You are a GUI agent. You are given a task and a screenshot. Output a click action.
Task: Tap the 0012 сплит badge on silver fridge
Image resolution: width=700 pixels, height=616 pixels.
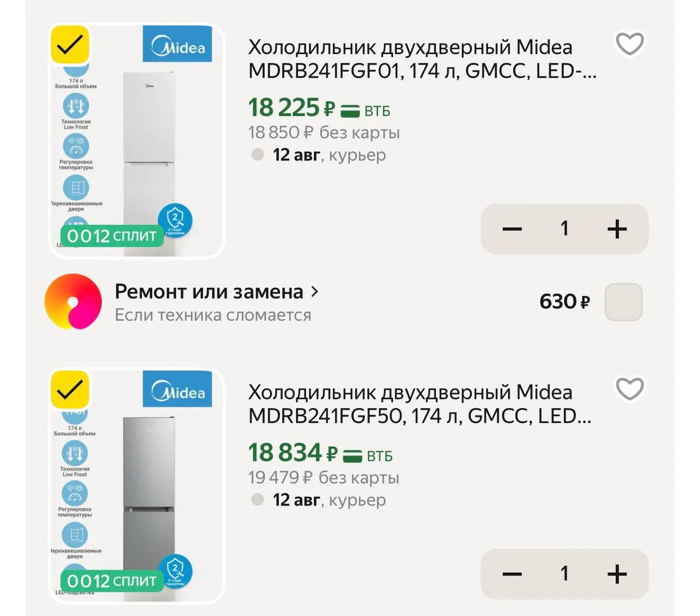[112, 581]
